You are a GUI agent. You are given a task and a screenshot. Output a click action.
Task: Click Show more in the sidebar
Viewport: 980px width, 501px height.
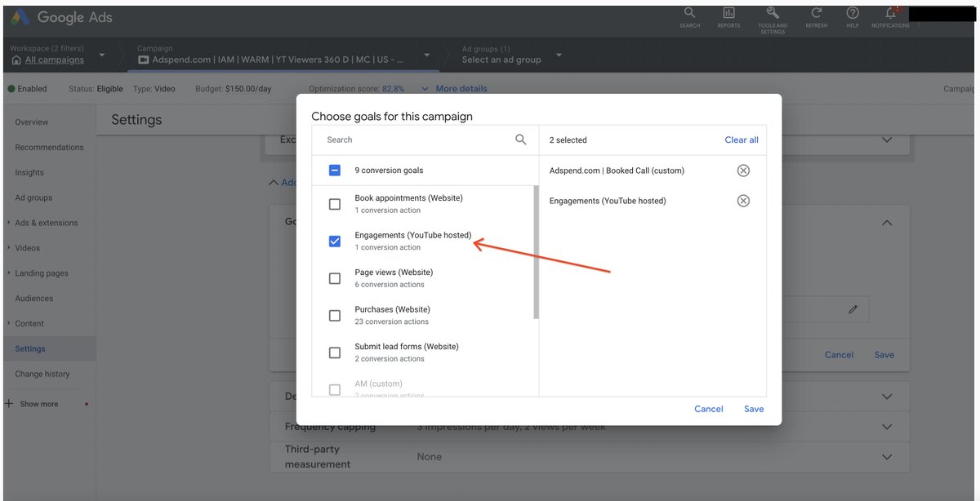38,404
